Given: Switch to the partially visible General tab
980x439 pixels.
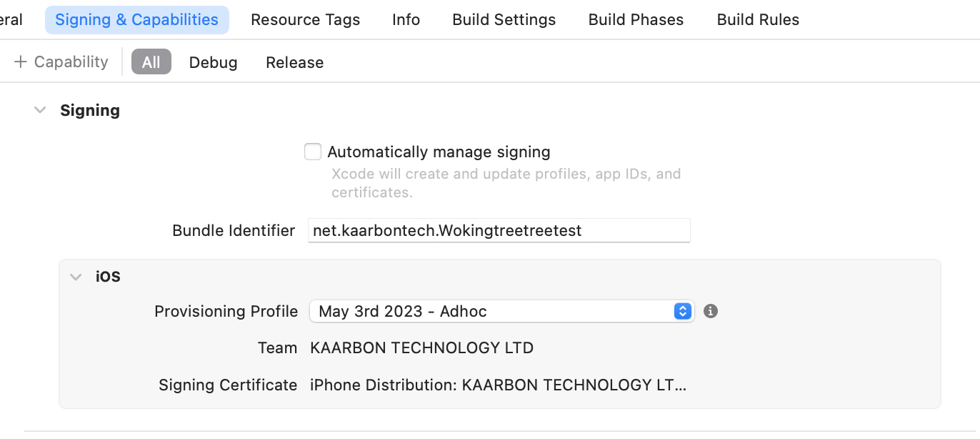Looking at the screenshot, I should pos(10,20).
